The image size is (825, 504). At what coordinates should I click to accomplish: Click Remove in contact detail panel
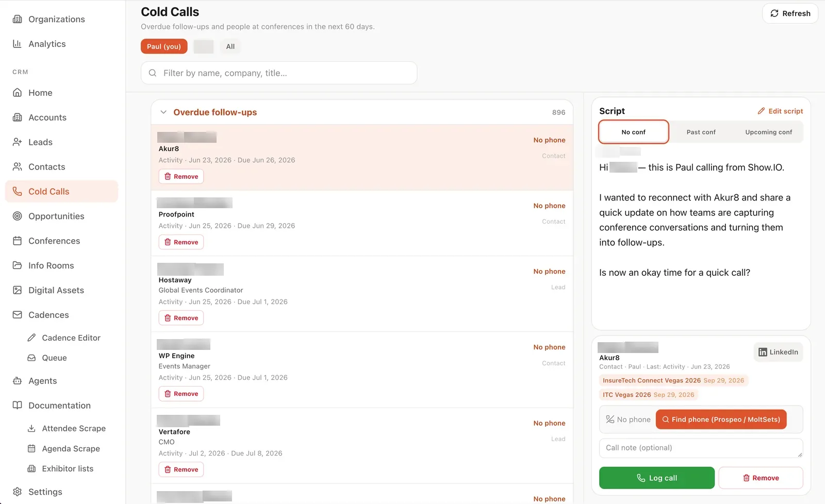click(x=761, y=478)
